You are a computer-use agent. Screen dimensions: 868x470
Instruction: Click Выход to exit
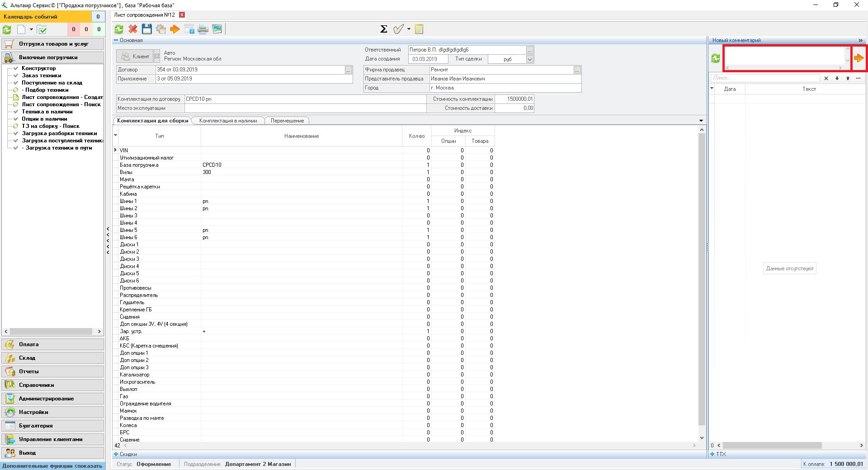click(x=53, y=453)
